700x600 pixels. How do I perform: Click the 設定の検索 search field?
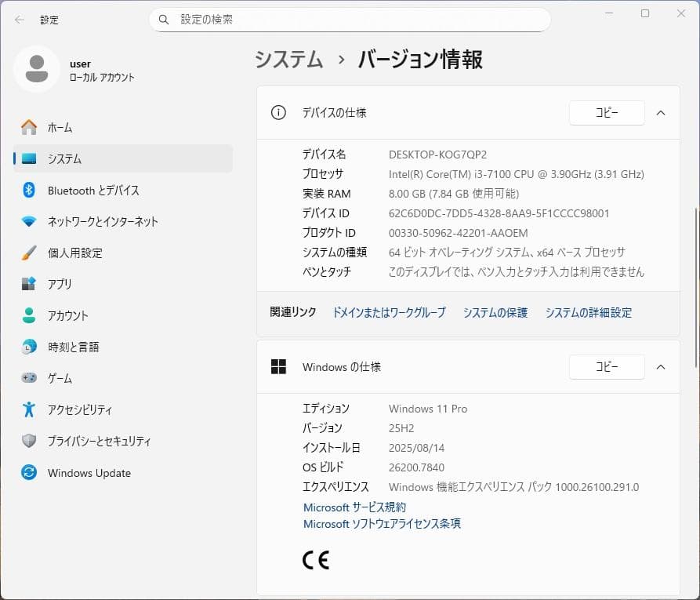350,19
